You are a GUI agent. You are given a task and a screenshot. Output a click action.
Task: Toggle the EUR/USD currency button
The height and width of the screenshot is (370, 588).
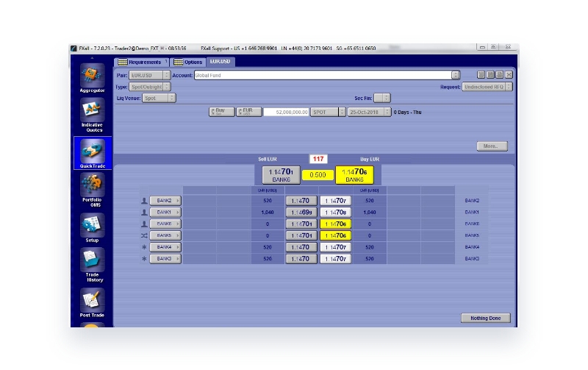coord(248,112)
